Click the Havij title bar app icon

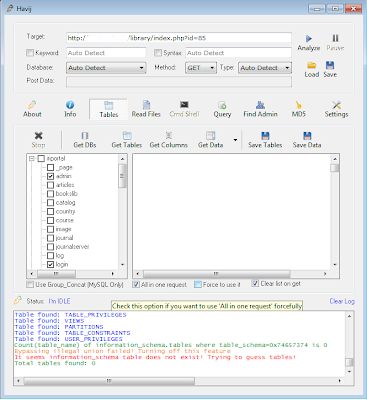[x=10, y=8]
